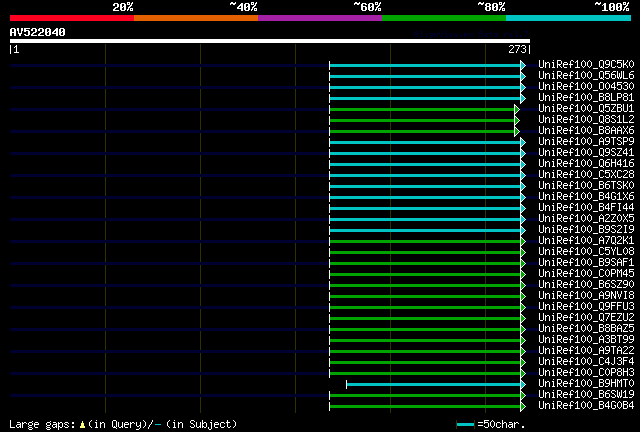Image resolution: width=640 pixels, height=432 pixels.
Task: Select the UniRef100_B9SAF1 label
Action: point(586,263)
